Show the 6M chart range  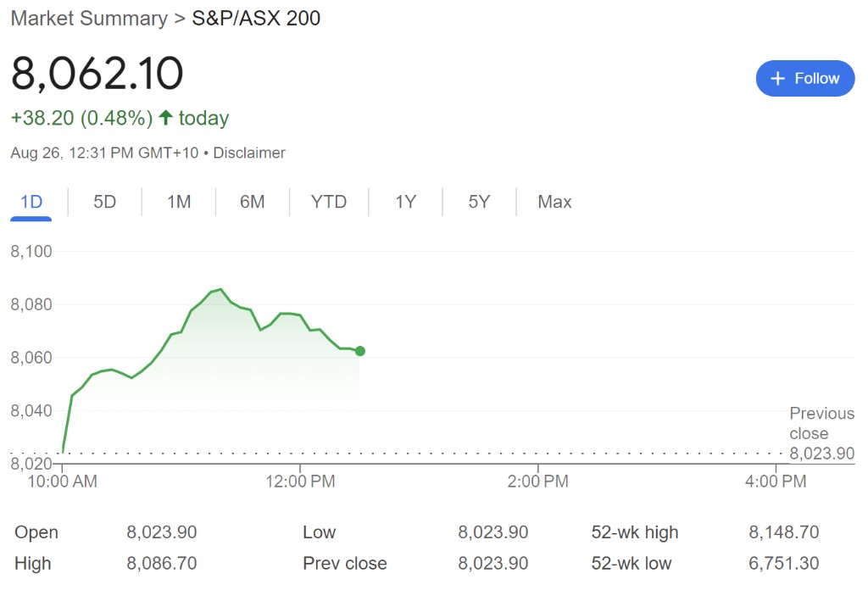click(x=252, y=202)
